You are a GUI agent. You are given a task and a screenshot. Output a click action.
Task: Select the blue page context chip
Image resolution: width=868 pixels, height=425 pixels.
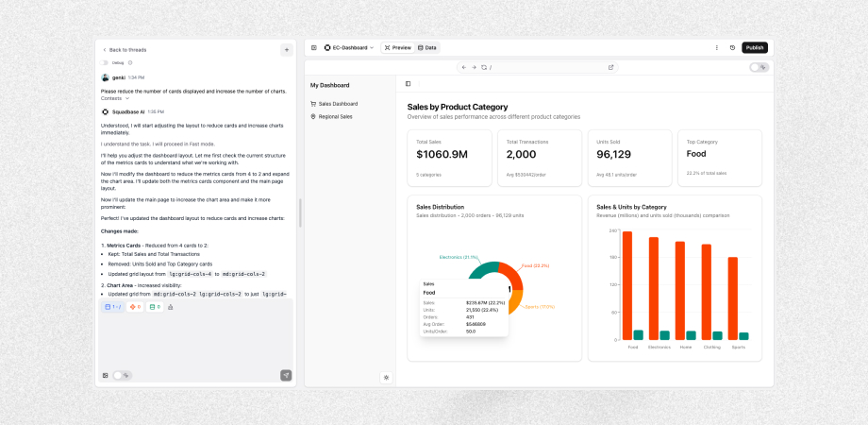click(113, 306)
